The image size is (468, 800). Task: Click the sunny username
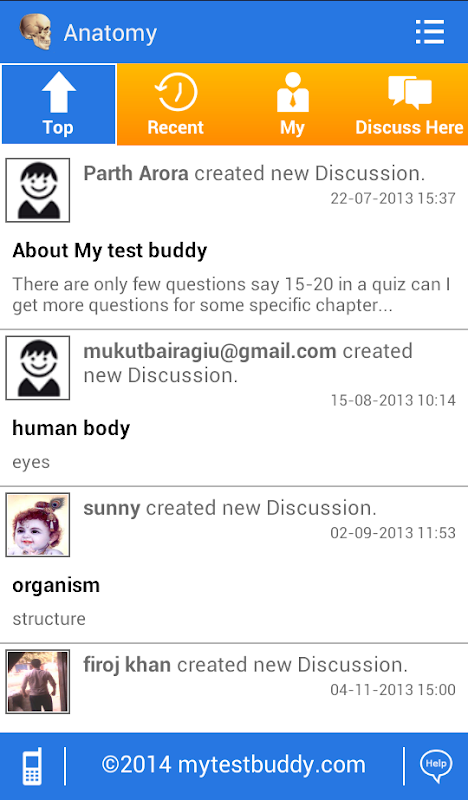click(112, 508)
